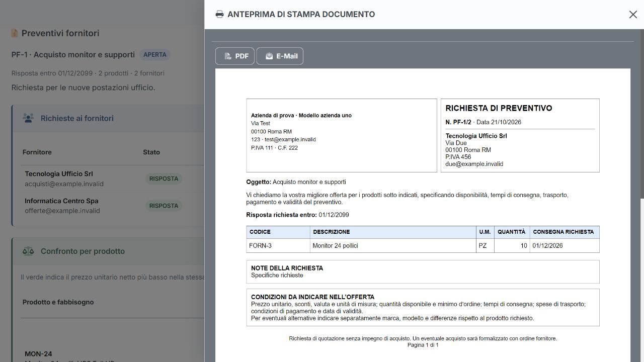
Task: Click the N. PF-1/2 document number
Action: [x=458, y=122]
